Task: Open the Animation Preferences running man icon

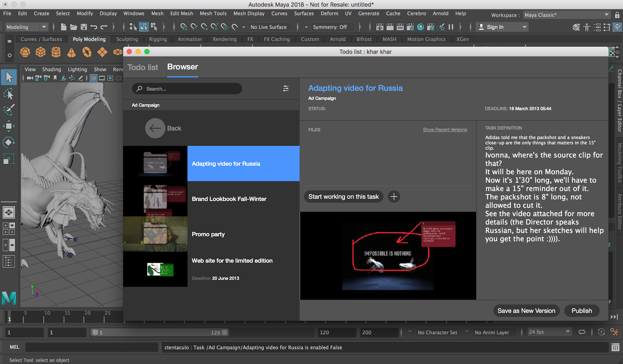Action: coord(614,332)
